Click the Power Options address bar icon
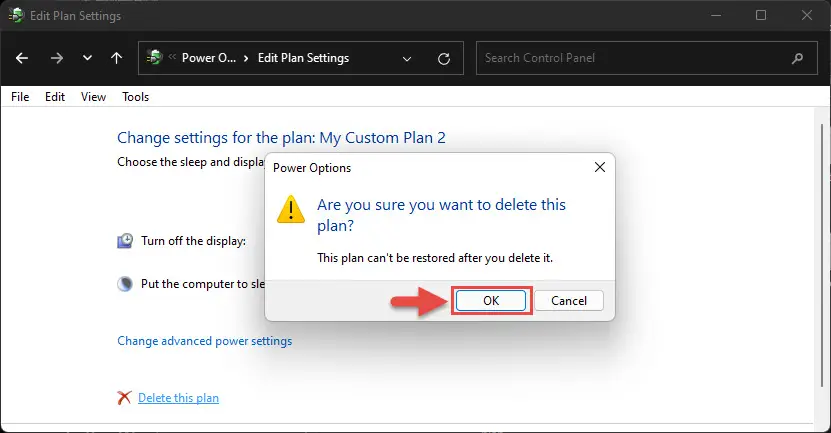This screenshot has width=831, height=433. [154, 57]
